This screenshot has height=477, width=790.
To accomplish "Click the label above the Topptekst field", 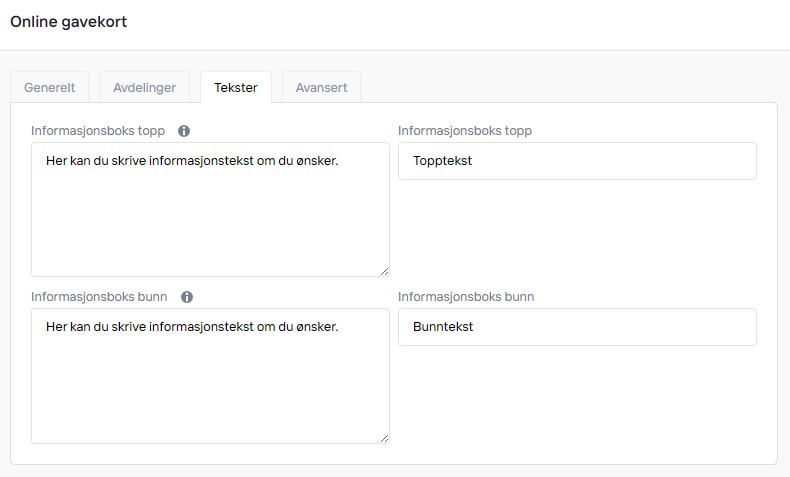I will (x=464, y=131).
